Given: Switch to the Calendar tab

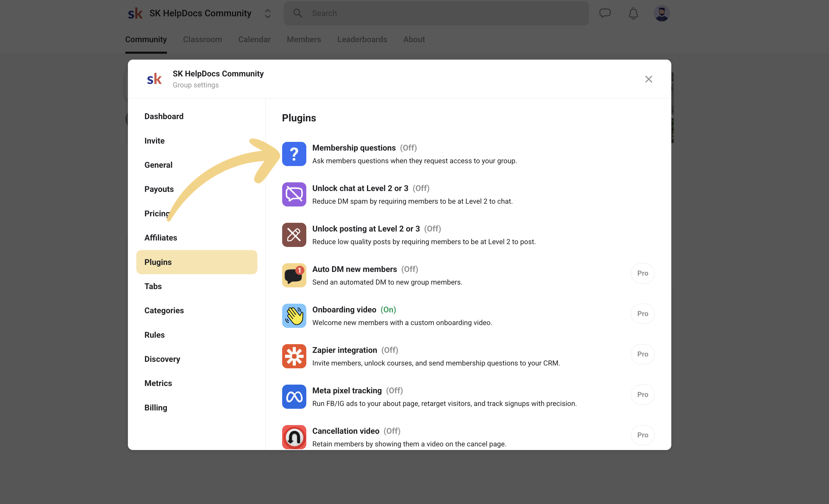Looking at the screenshot, I should (254, 39).
